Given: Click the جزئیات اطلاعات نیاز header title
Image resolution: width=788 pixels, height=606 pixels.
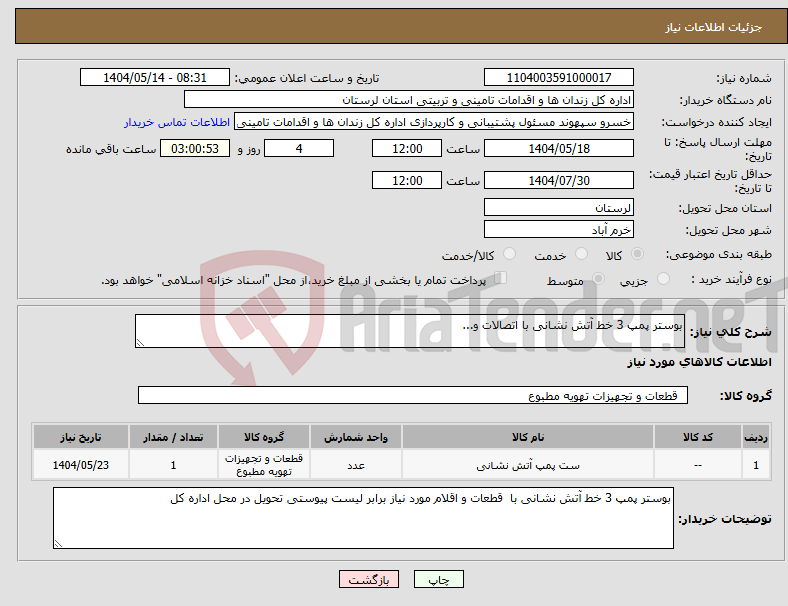Looking at the screenshot, I should 714,27.
